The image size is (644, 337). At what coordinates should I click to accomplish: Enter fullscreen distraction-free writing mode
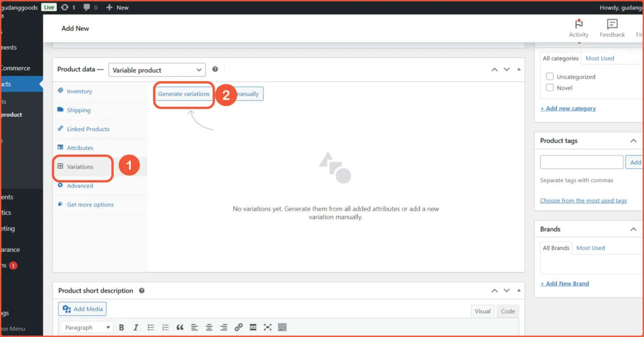pyautogui.click(x=267, y=327)
